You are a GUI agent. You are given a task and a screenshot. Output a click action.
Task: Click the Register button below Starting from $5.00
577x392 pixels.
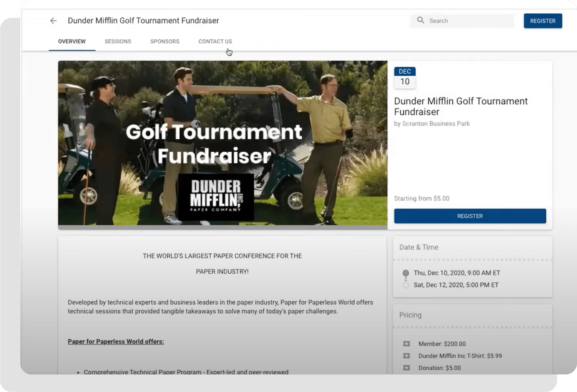(470, 216)
